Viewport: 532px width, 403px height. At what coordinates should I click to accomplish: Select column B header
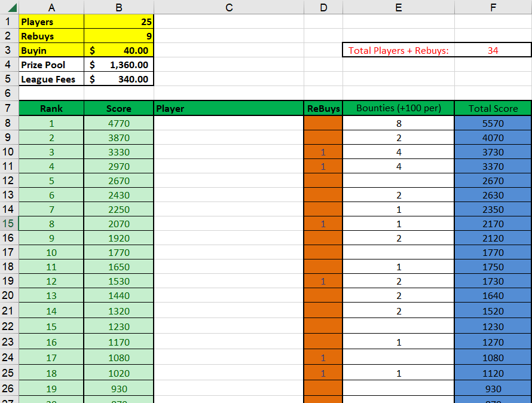(x=119, y=7)
